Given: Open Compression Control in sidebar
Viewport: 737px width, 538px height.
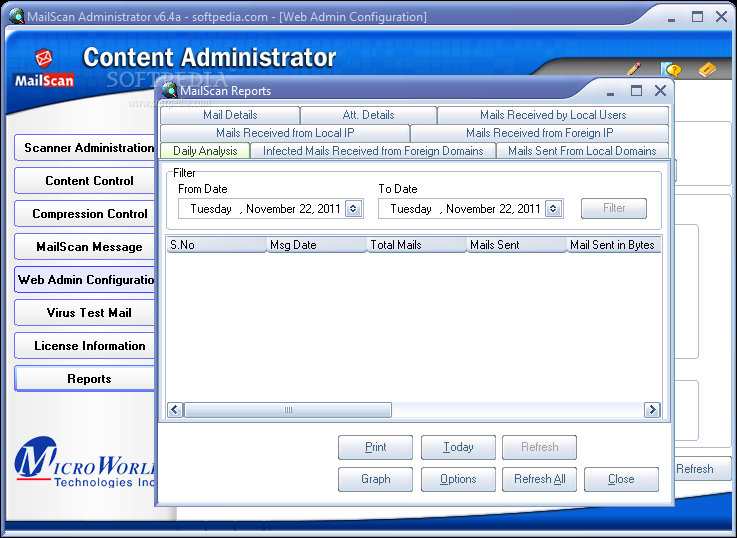Looking at the screenshot, I should click(85, 214).
